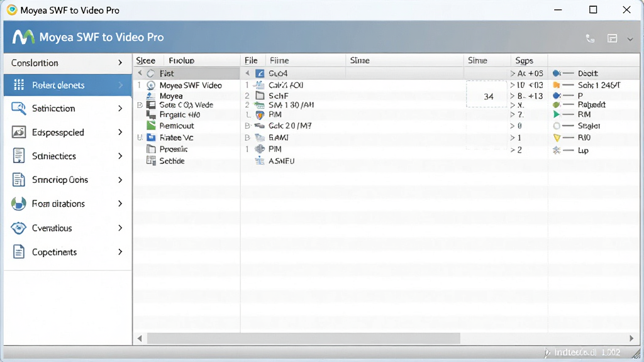Open Edspesspeled sidebar section
Image resolution: width=644 pixels, height=362 pixels.
pyautogui.click(x=68, y=132)
